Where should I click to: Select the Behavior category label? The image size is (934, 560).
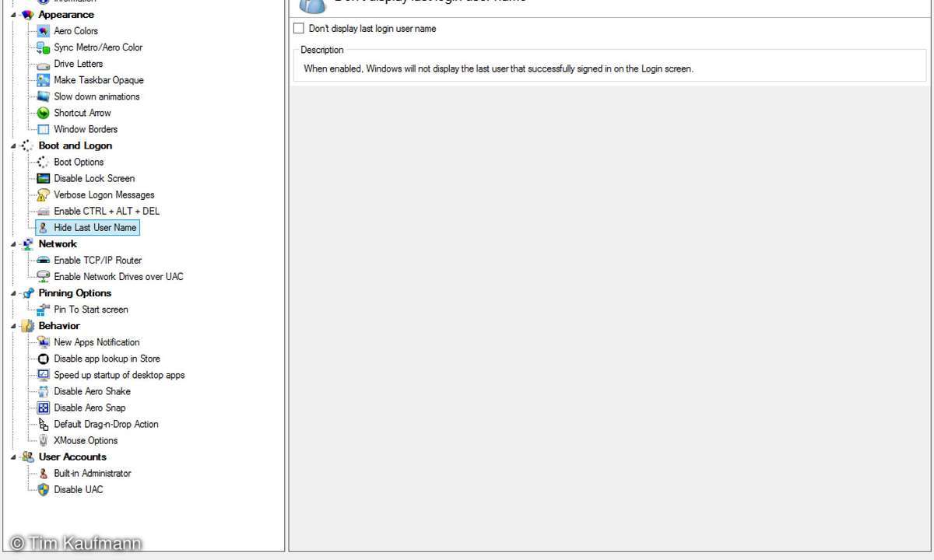[59, 326]
